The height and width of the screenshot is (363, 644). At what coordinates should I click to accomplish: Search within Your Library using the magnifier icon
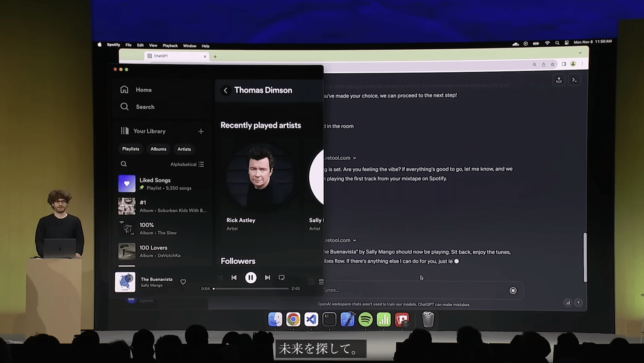(124, 164)
